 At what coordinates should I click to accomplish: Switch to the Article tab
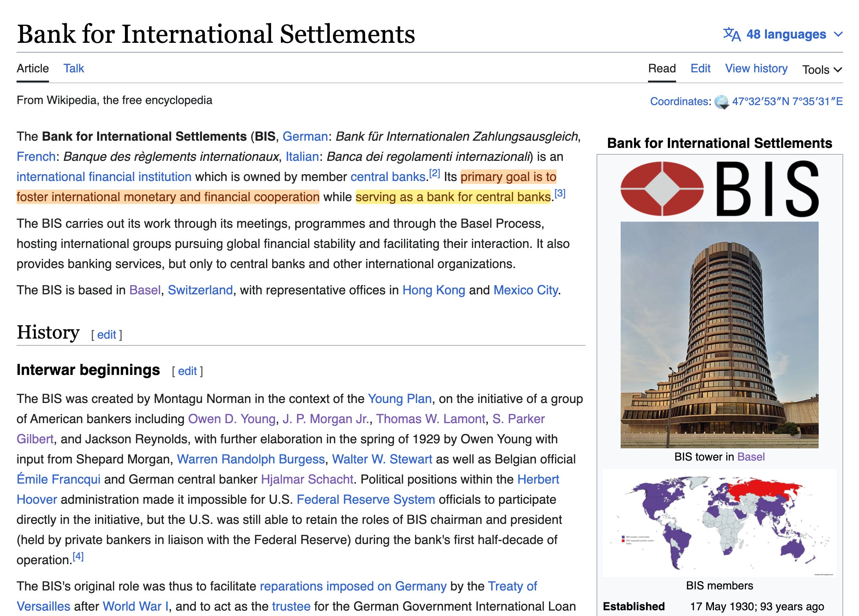point(32,68)
